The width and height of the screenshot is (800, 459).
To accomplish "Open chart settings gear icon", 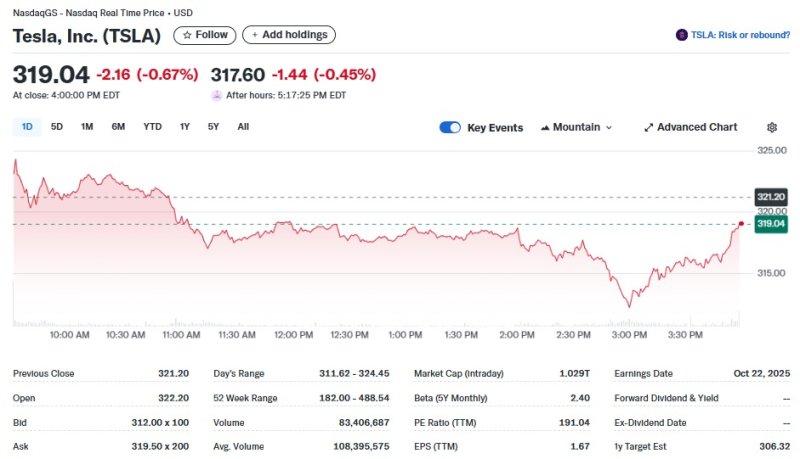I will click(772, 128).
